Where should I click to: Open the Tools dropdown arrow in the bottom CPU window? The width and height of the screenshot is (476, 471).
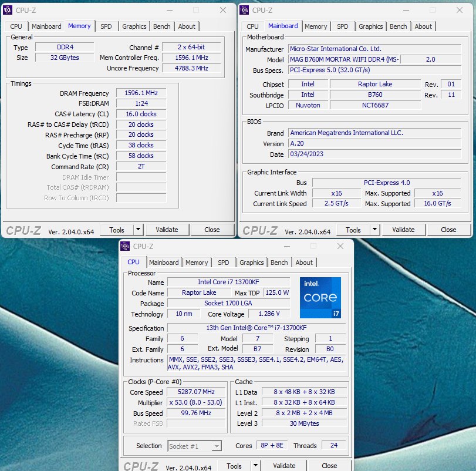coord(255,465)
